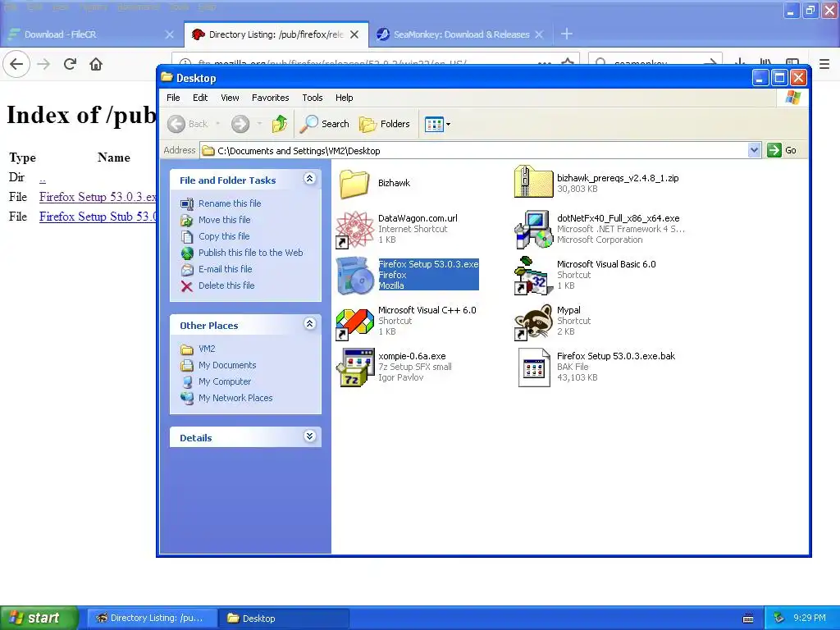Select the Microsoft Visual C++ 6.0 shortcut icon
840x630 pixels.
click(x=354, y=322)
